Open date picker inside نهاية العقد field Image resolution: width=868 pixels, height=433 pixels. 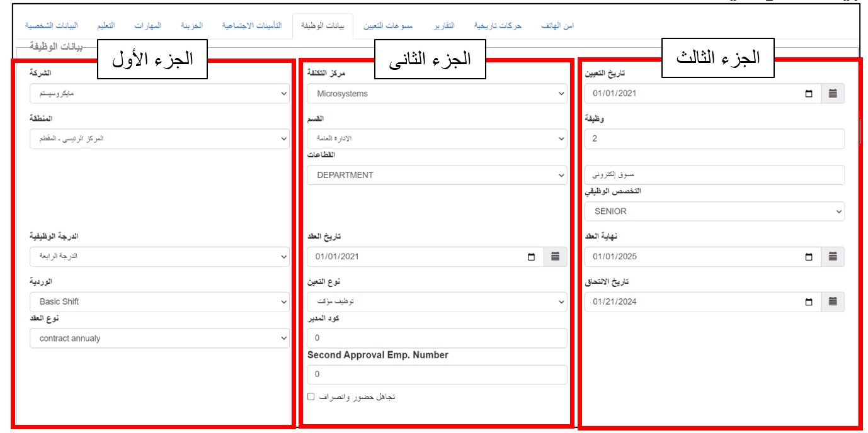click(809, 257)
